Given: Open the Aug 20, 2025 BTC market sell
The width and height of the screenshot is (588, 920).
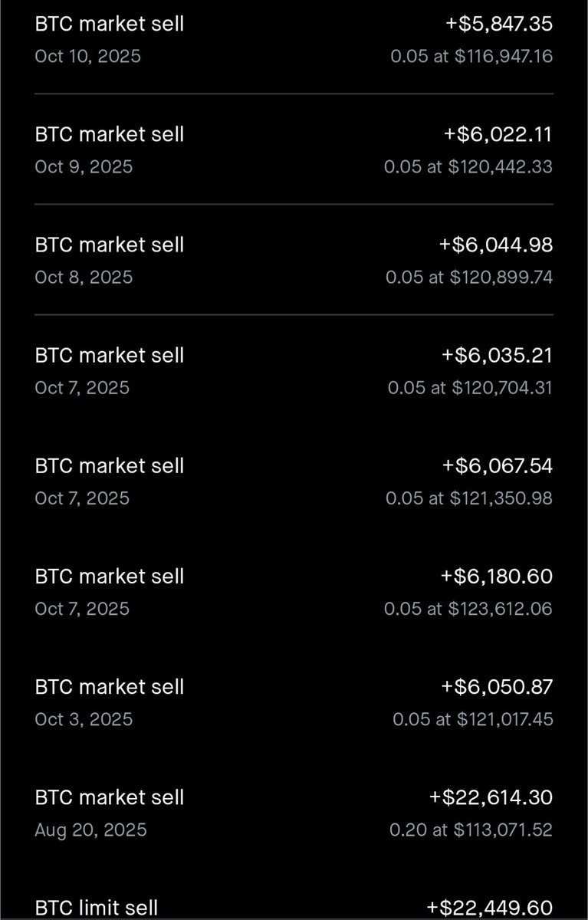Looking at the screenshot, I should pos(294,812).
